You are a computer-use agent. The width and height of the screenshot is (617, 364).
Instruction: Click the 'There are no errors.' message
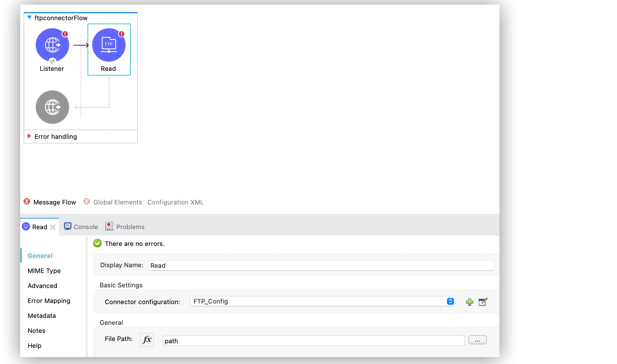tap(135, 244)
